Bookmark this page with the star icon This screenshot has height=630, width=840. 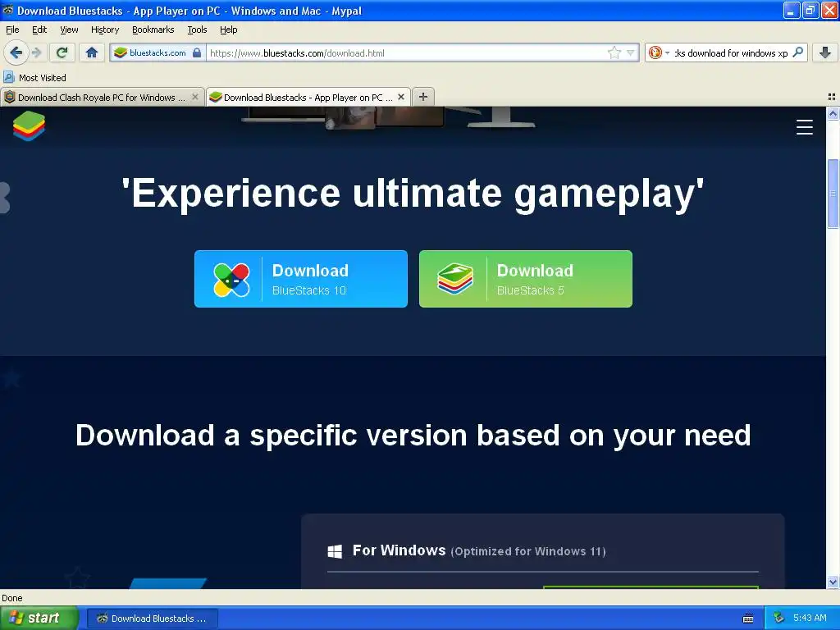[x=614, y=52]
